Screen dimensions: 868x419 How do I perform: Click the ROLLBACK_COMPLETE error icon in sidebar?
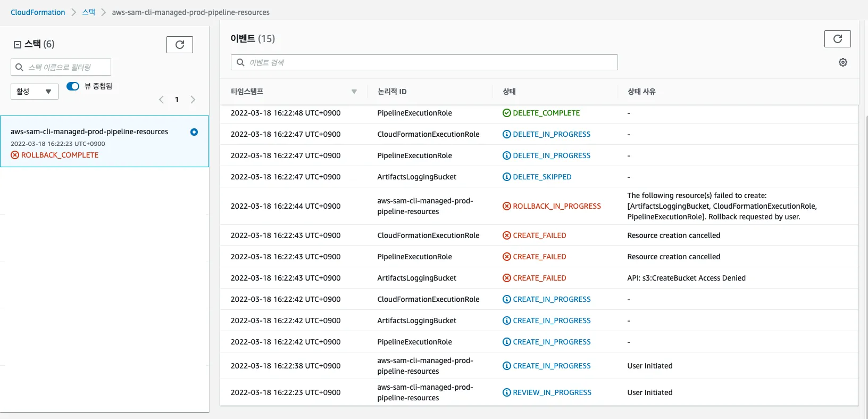pyautogui.click(x=15, y=155)
